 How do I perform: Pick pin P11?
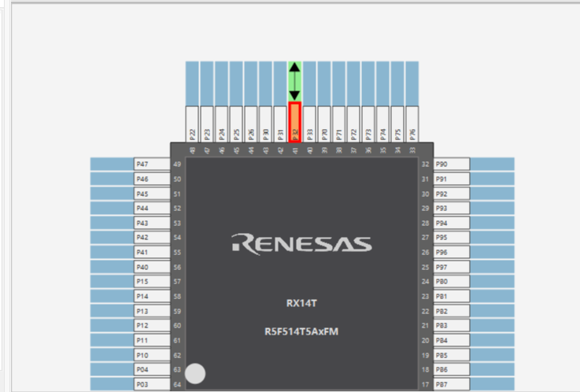click(152, 340)
